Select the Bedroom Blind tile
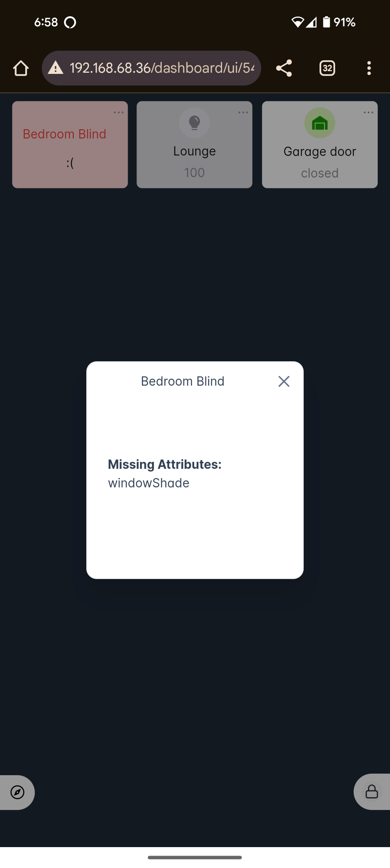Screen dimensions: 390x868 pyautogui.click(x=70, y=145)
